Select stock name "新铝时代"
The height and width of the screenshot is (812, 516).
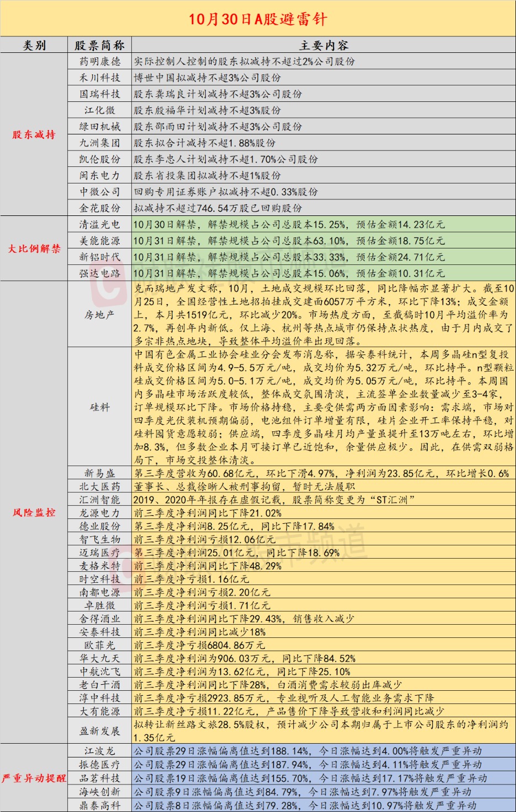click(x=100, y=257)
